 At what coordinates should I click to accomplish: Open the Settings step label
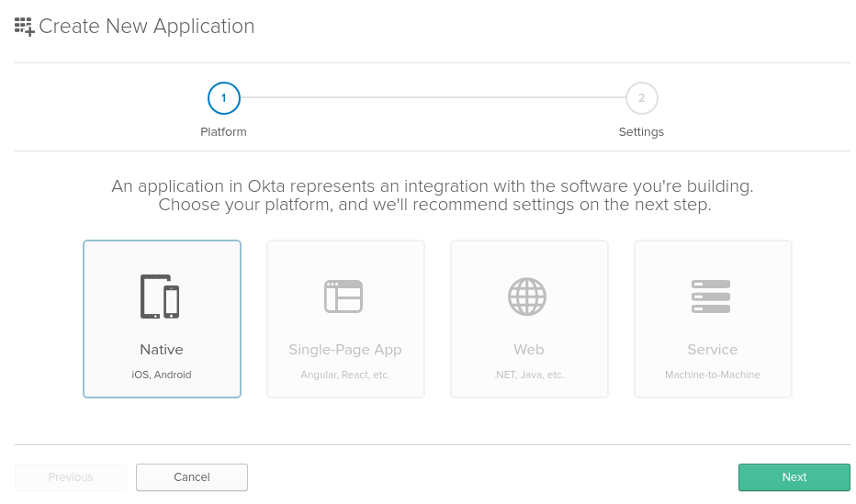pos(641,132)
